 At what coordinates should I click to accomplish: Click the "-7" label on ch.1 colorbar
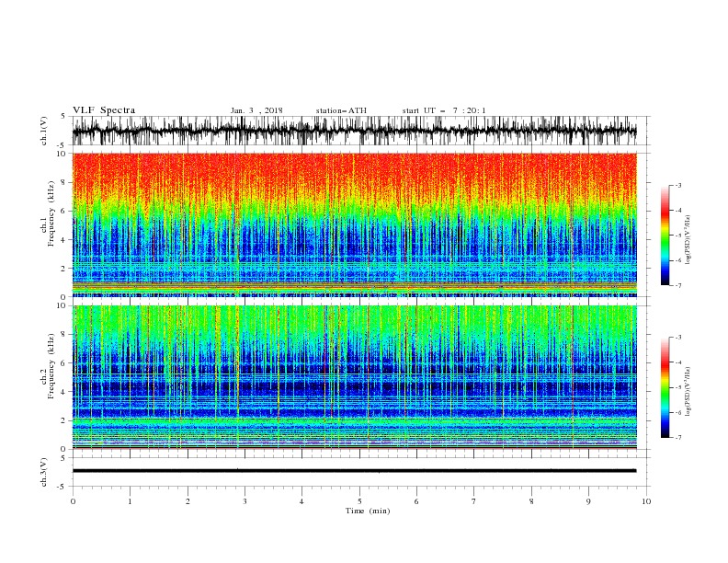(678, 285)
